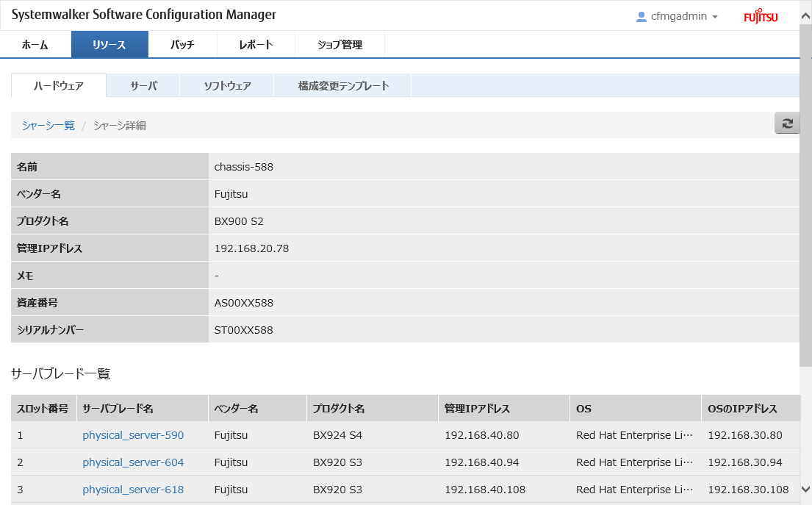Click the サーバブレード名 column header

click(142, 408)
